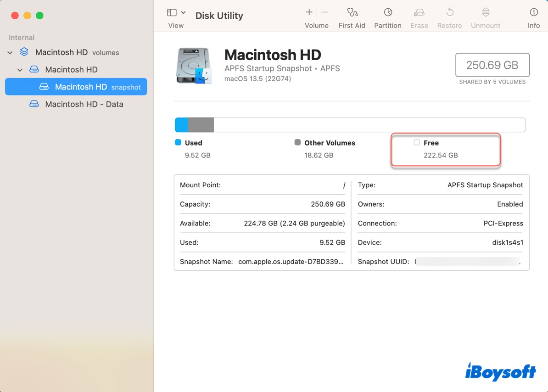Click the drive icon next to Macintosh HD title
548x392 pixels.
[x=194, y=64]
